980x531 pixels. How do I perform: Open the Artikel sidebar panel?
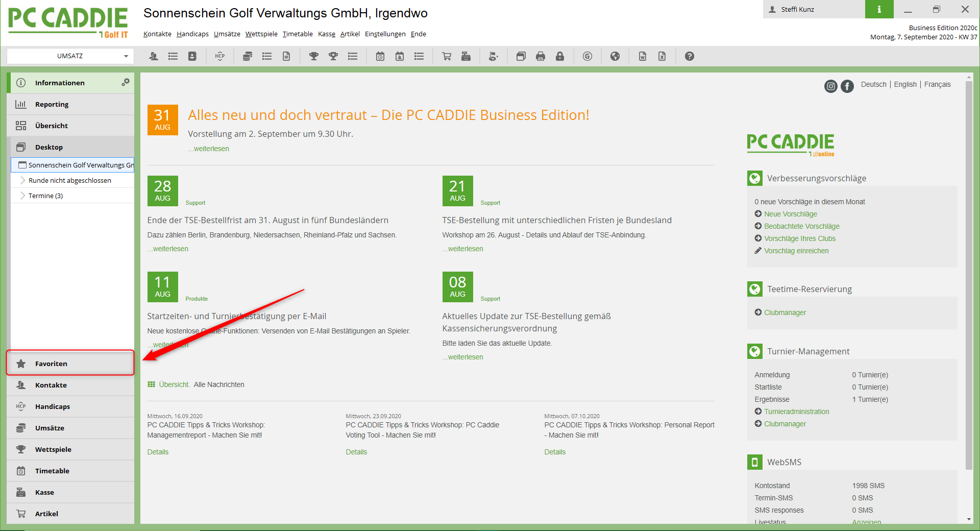[70, 514]
